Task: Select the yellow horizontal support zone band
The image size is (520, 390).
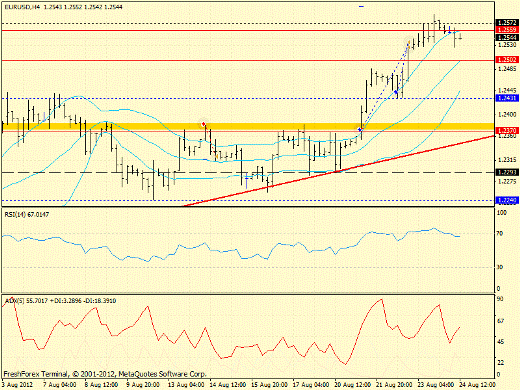Action: 248,126
